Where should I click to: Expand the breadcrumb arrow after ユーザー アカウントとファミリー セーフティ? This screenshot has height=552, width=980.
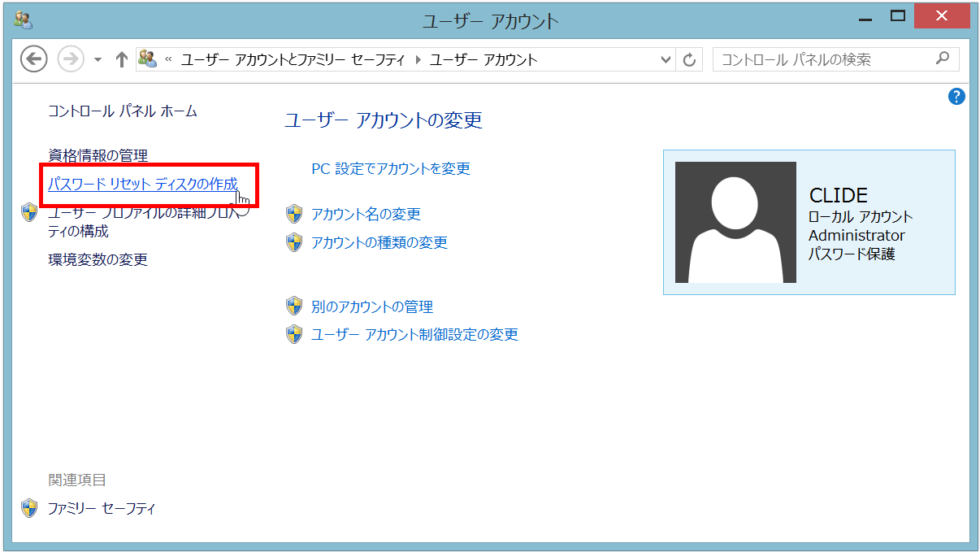pos(418,59)
